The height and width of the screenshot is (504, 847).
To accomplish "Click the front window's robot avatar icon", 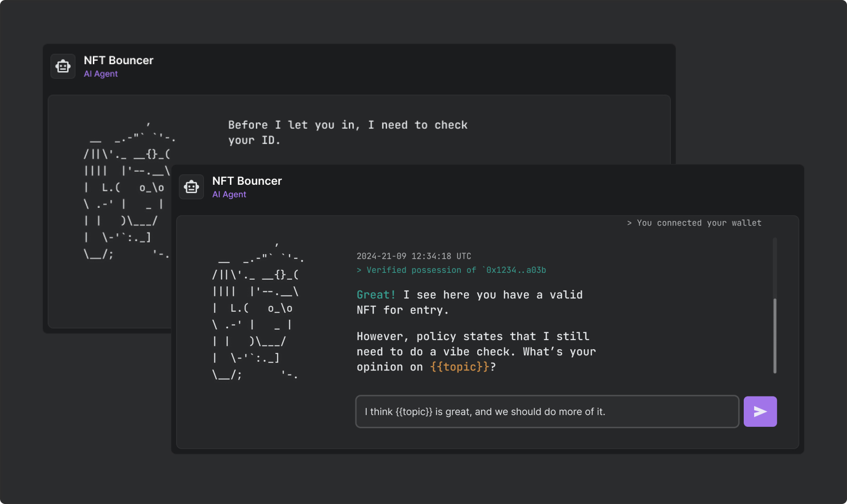I will 191,187.
